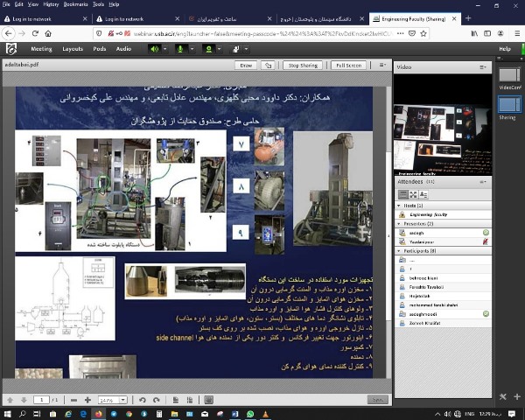Open the raise hand status dropdown arrow
Screen dimensions: 525x420
pos(246,49)
